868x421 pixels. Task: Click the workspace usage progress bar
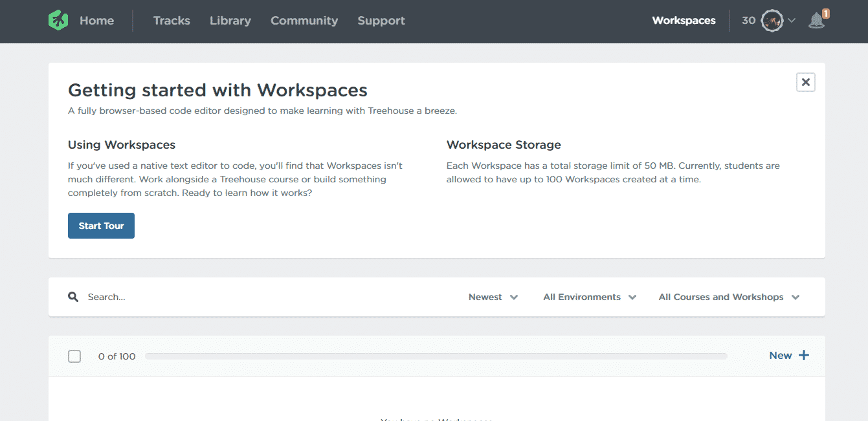pos(436,356)
